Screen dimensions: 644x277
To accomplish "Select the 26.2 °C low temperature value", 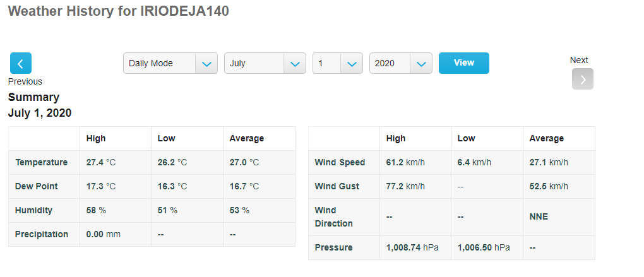I will (x=172, y=163).
